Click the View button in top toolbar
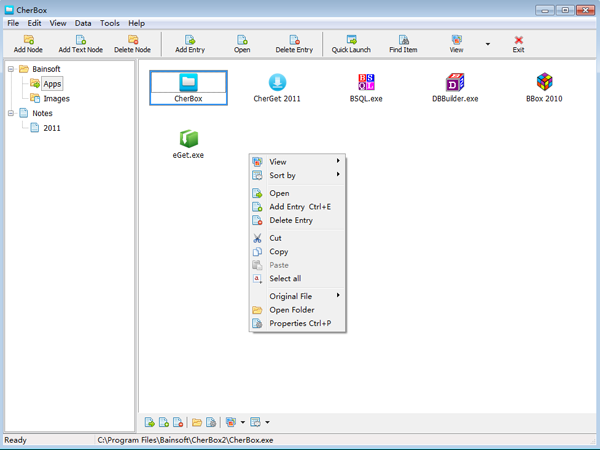Image resolution: width=600 pixels, height=450 pixels. (457, 44)
